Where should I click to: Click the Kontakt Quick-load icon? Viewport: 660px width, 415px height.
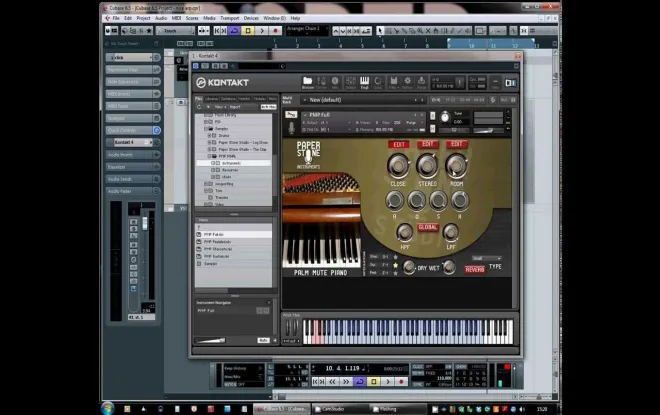(378, 82)
